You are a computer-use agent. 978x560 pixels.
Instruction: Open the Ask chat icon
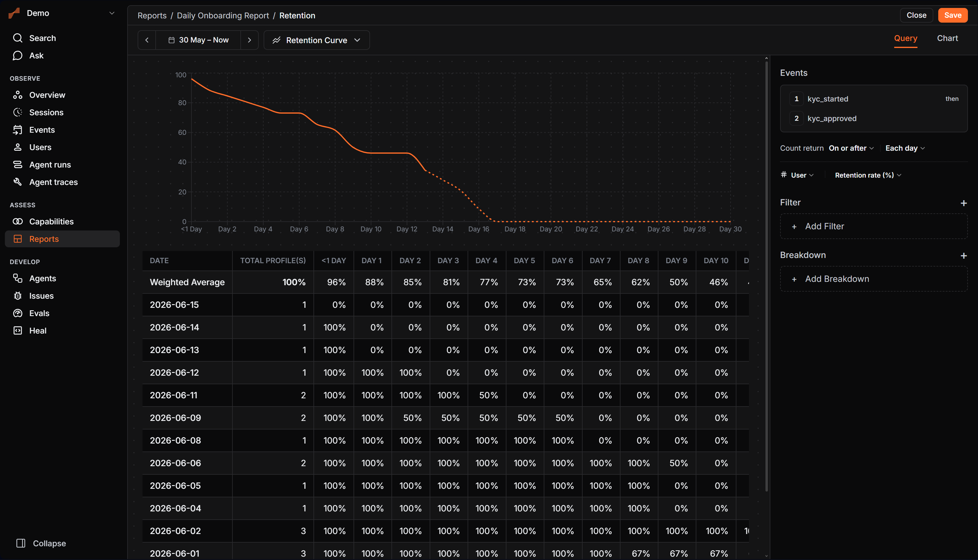17,56
